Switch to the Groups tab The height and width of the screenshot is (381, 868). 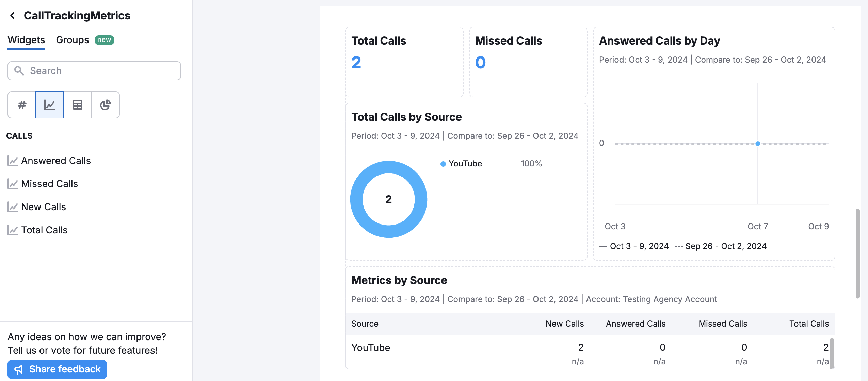pos(72,40)
